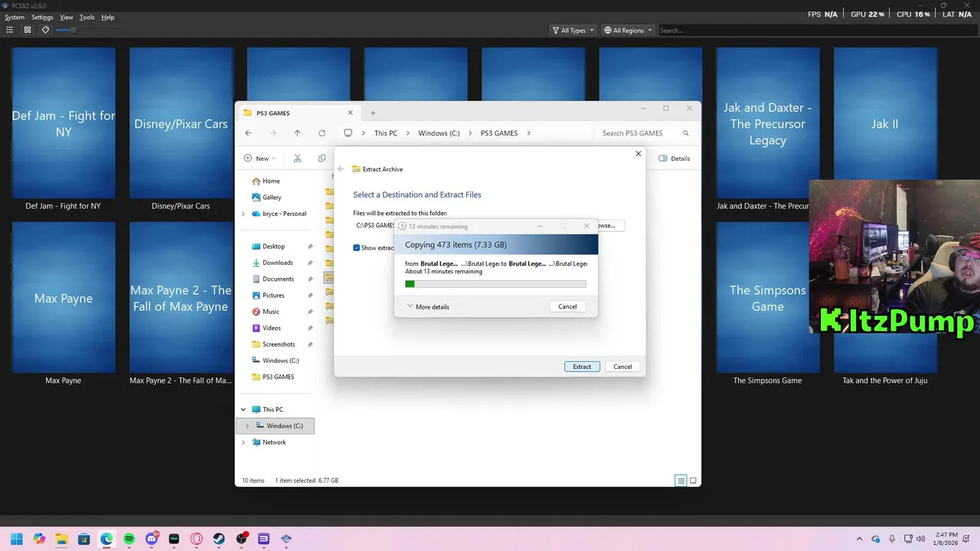Expand More details in copy dialog

[429, 307]
